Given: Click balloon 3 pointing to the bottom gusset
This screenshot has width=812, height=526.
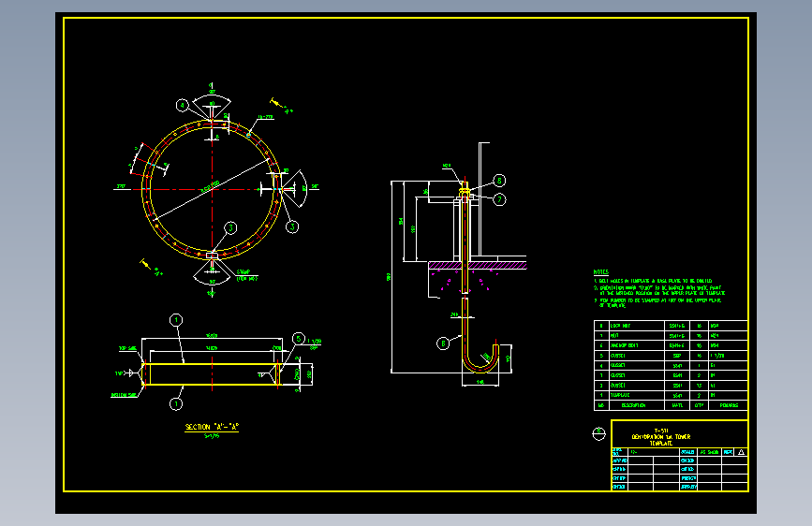Looking at the screenshot, I should pyautogui.click(x=230, y=227).
